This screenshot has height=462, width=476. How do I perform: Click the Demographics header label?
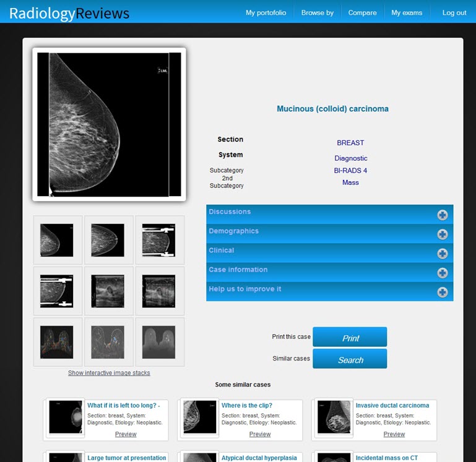234,231
